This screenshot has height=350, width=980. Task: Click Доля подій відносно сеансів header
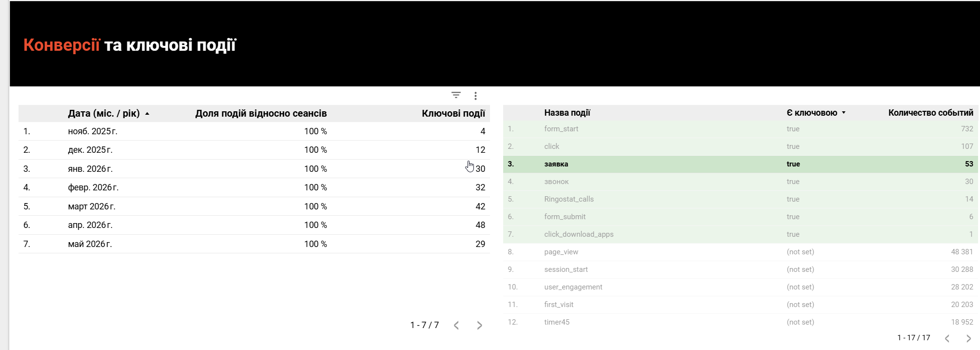pos(261,113)
